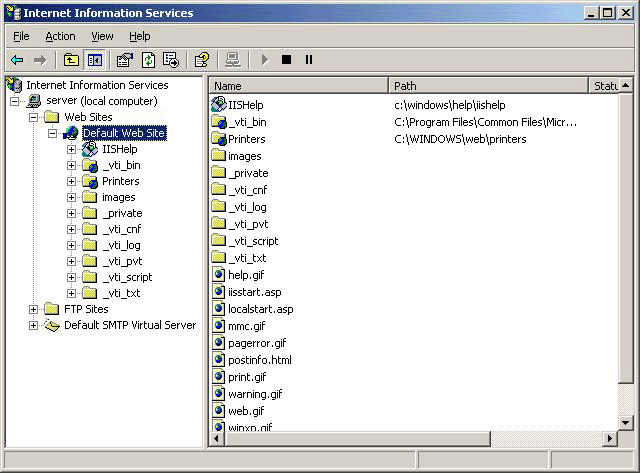The width and height of the screenshot is (640, 473).
Task: Expand the FTP Sites node
Action: (x=33, y=309)
